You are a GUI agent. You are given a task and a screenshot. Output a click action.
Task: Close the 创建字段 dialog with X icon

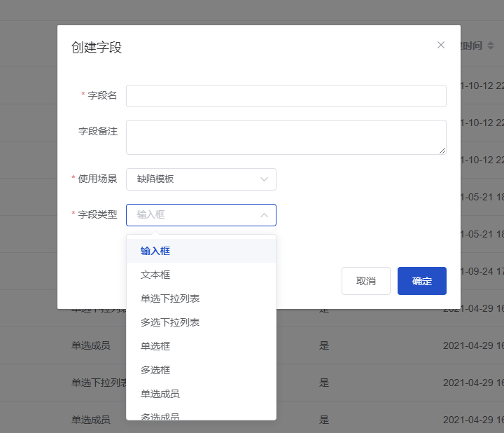coord(441,45)
